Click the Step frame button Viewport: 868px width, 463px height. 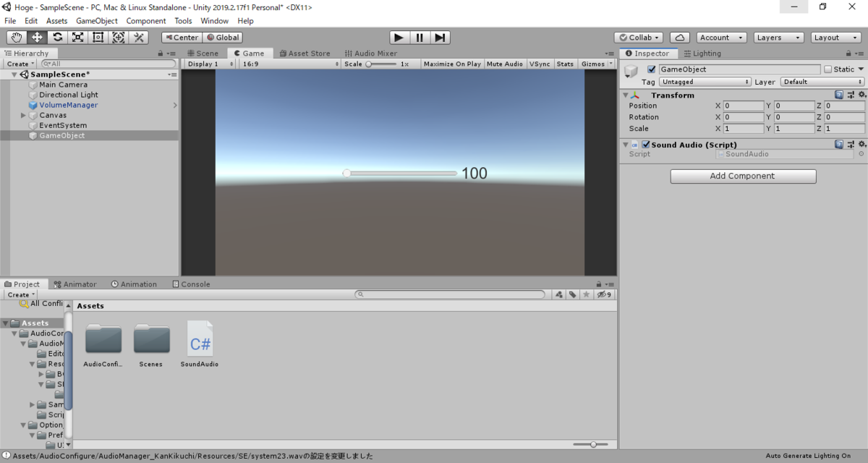click(x=440, y=38)
